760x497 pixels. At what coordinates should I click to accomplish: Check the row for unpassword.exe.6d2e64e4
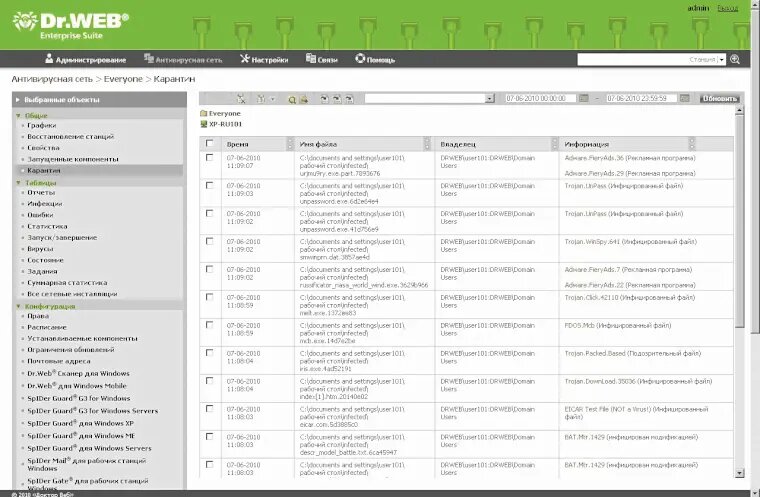[x=209, y=185]
